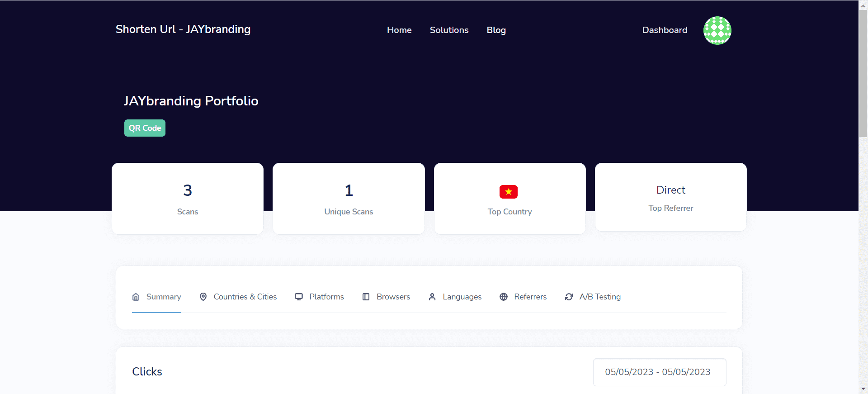Open the Blog nav link
The height and width of the screenshot is (394, 868).
[x=496, y=30]
